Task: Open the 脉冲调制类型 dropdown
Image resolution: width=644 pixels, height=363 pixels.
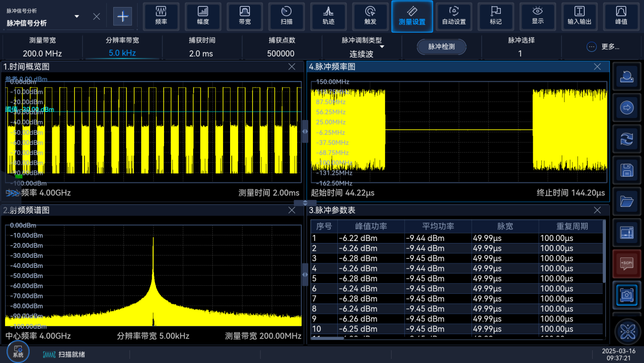Action: (x=362, y=47)
